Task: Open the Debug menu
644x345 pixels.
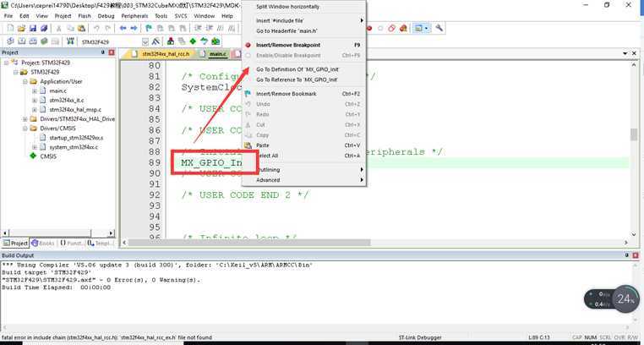Action: 106,16
